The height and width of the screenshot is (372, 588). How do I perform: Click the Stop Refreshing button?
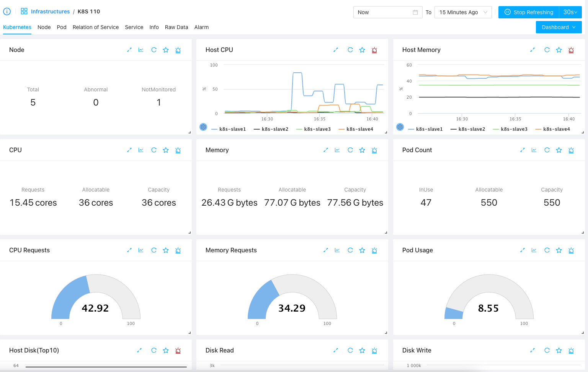click(529, 12)
